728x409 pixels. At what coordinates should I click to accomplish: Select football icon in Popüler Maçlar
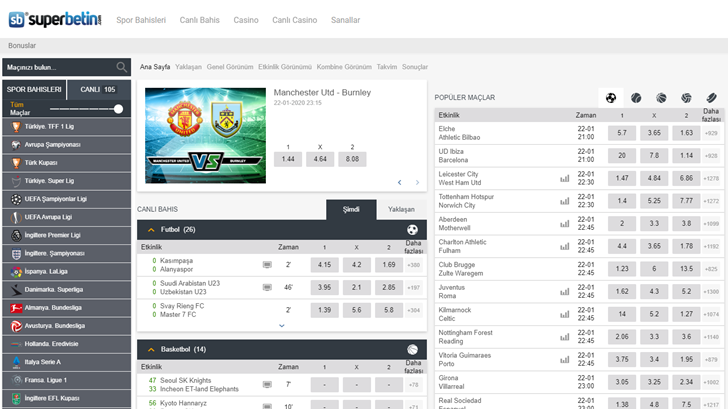[x=611, y=98]
